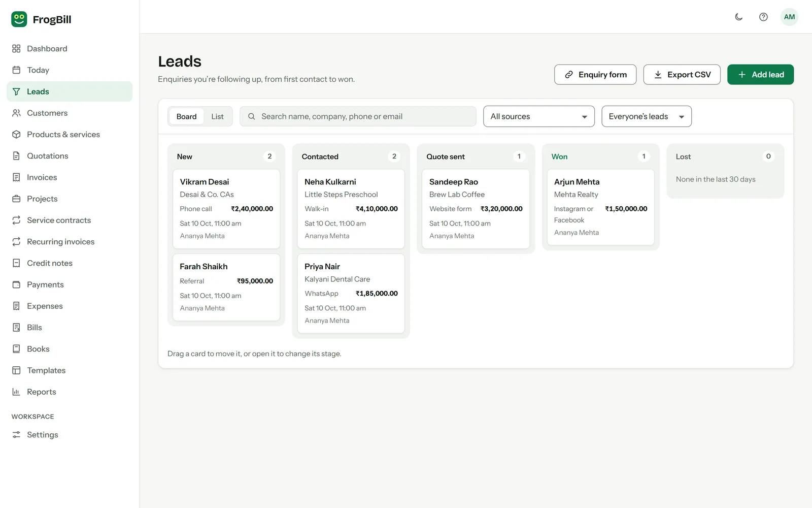Click the Settings sliders icon
Screen dimensions: 812x508
pyautogui.click(x=16, y=435)
